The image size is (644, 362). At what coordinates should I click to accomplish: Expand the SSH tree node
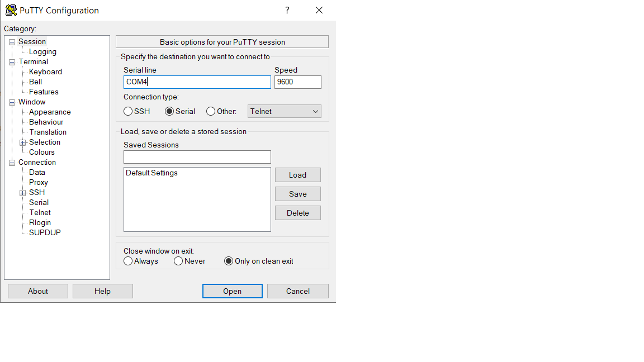pyautogui.click(x=22, y=193)
